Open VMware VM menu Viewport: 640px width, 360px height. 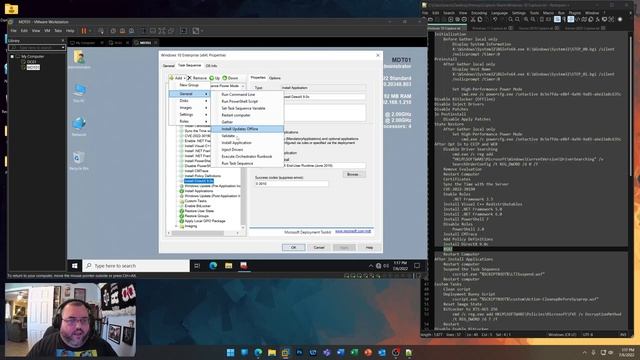pyautogui.click(x=47, y=31)
